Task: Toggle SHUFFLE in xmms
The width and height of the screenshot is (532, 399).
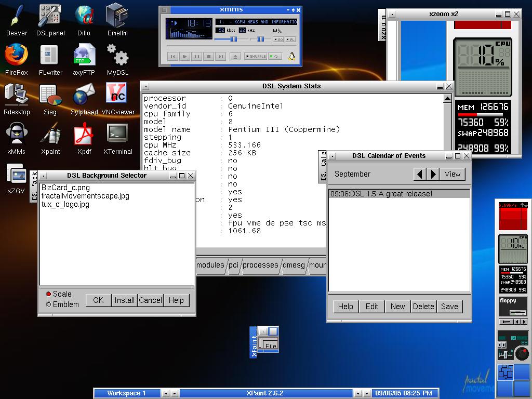Action: (x=256, y=56)
